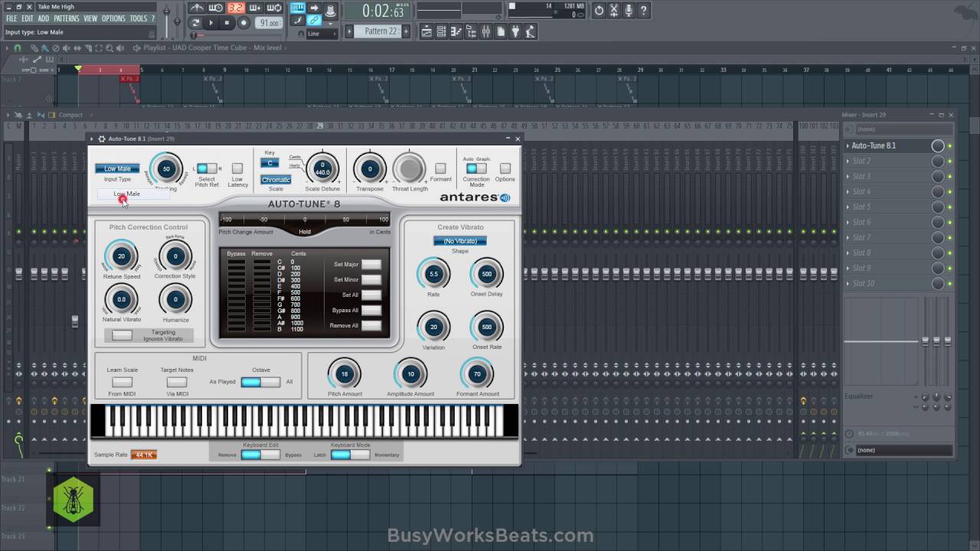Click the help question mark icon
The width and height of the screenshot is (980, 551).
pos(644,11)
